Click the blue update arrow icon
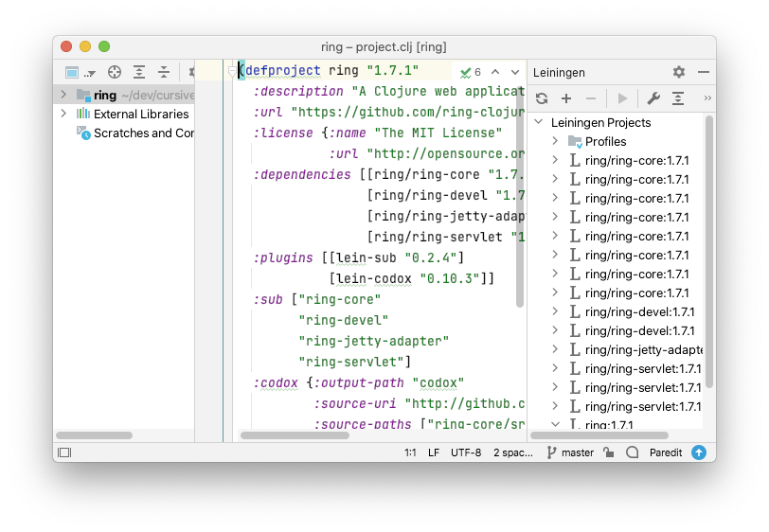Screen dimensions: 769x532 coord(699,452)
